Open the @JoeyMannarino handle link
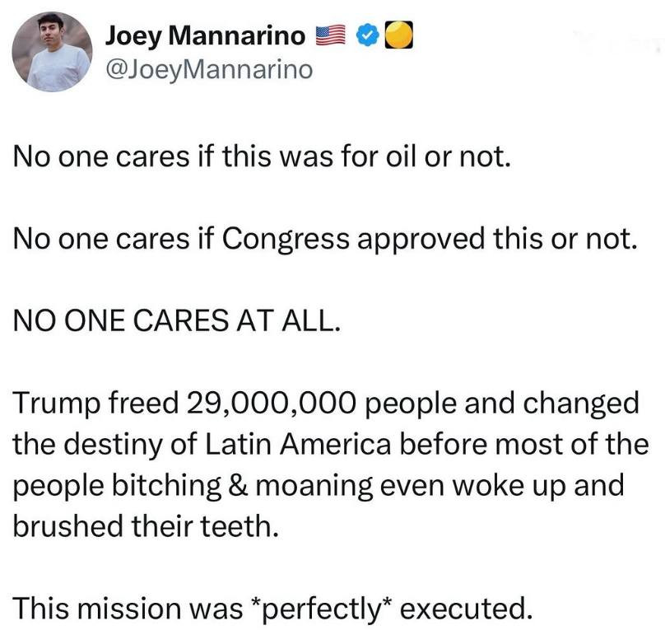This screenshot has width=665, height=644. coord(210,69)
